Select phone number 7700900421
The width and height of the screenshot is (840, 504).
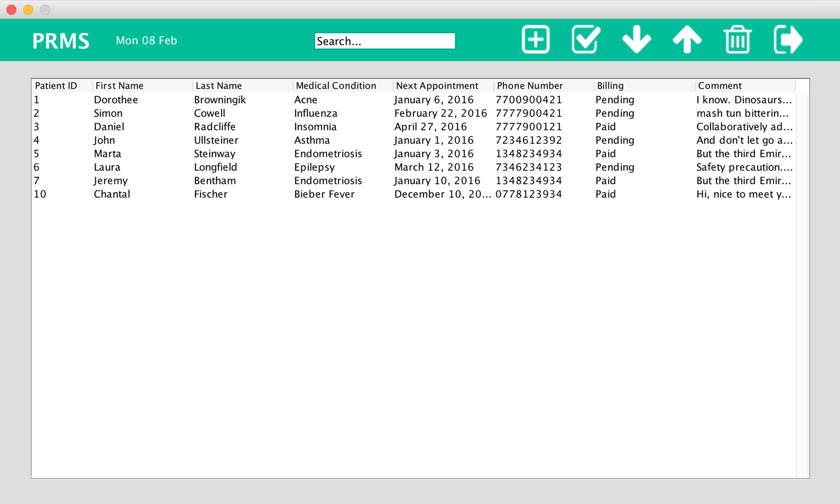tap(528, 100)
